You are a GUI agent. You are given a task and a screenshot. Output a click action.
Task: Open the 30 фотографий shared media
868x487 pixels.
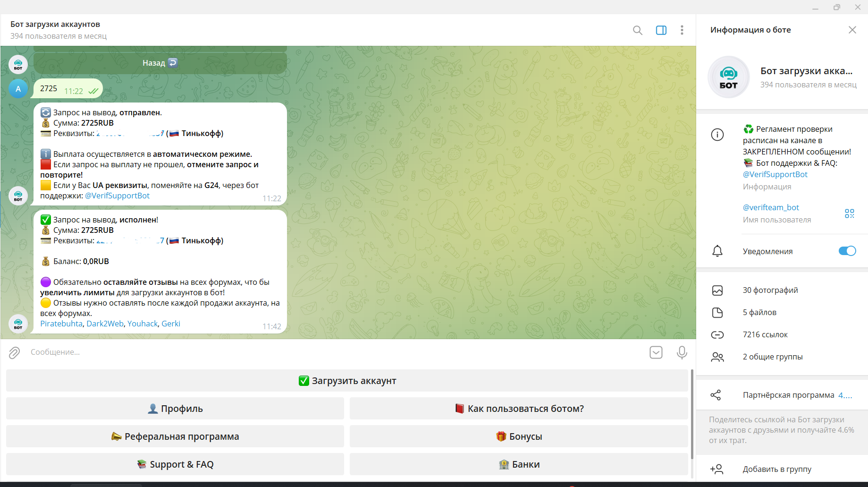pyautogui.click(x=770, y=290)
